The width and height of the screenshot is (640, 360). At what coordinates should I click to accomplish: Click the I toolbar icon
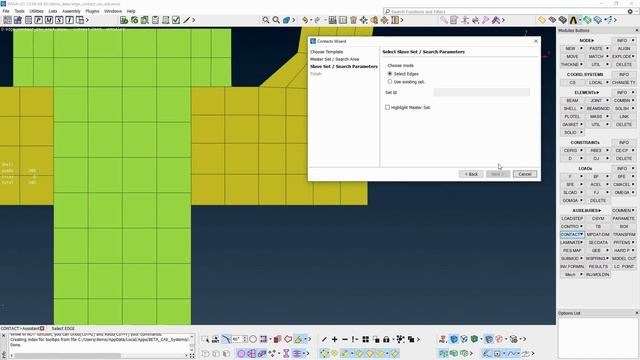click(69, 20)
